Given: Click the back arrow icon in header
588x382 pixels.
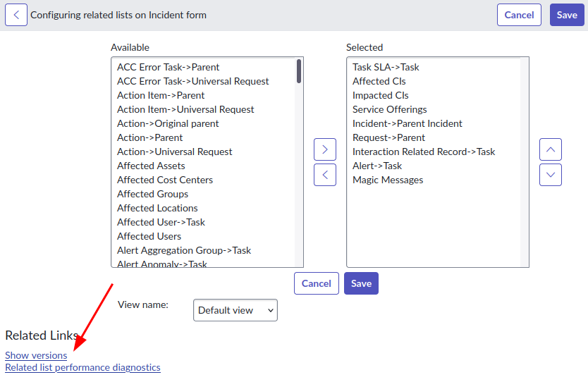Looking at the screenshot, I should click(16, 15).
